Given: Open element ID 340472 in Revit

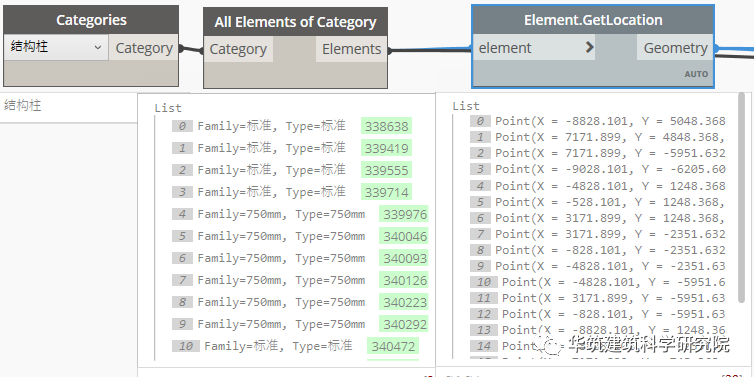Looking at the screenshot, I should coord(393,346).
